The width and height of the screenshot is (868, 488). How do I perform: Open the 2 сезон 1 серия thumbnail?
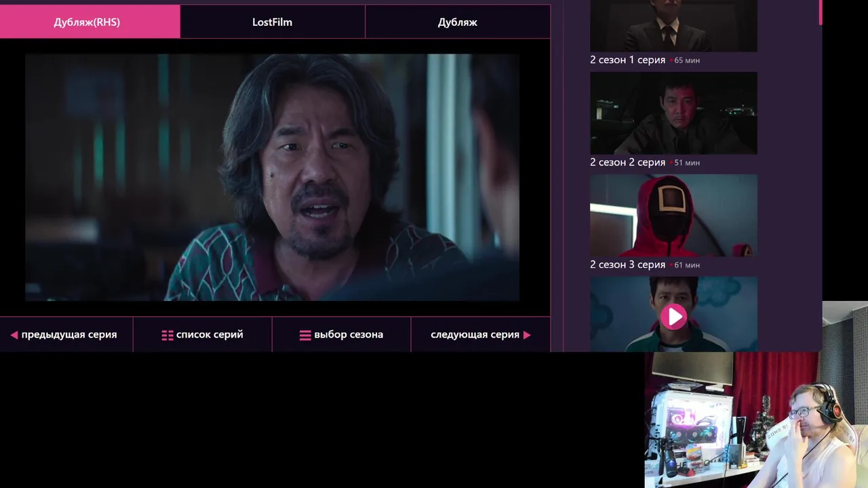pyautogui.click(x=673, y=26)
